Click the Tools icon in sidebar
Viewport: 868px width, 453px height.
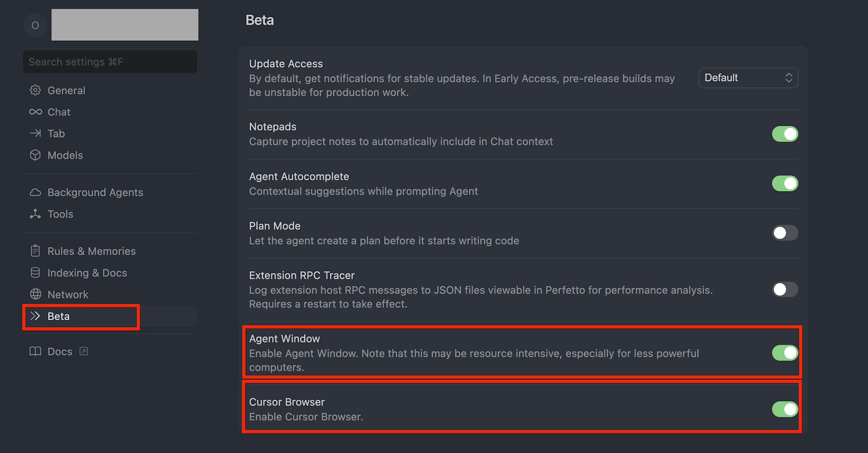click(x=35, y=214)
